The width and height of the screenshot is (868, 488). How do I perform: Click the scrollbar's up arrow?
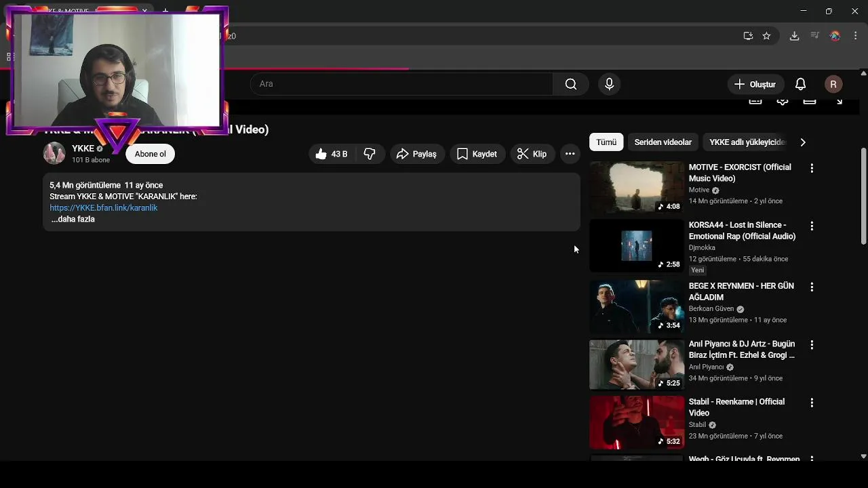(x=863, y=73)
